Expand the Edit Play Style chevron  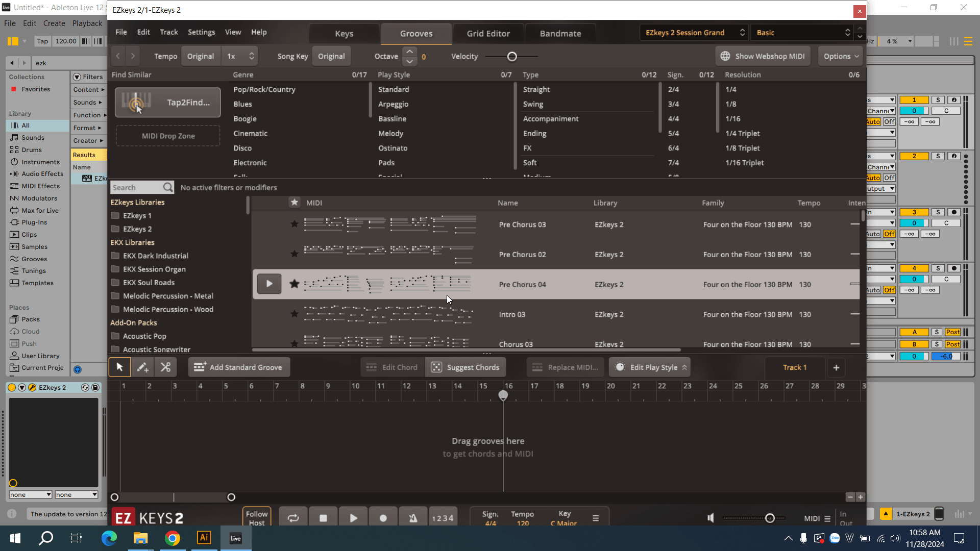(684, 367)
